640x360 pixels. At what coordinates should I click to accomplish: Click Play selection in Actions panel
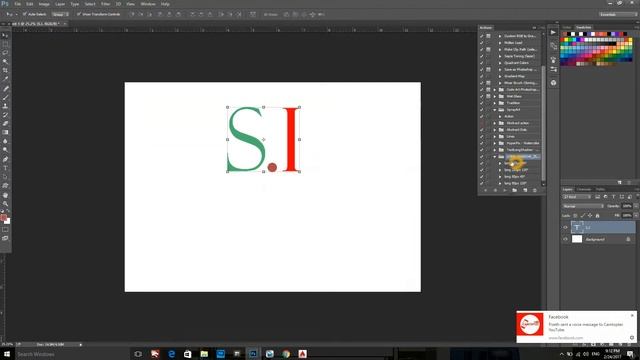[x=504, y=190]
